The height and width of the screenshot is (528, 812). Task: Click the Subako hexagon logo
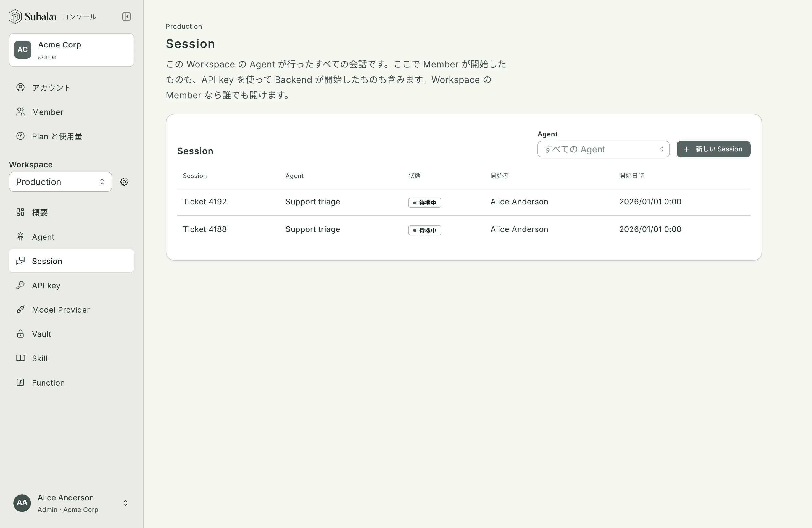(15, 16)
